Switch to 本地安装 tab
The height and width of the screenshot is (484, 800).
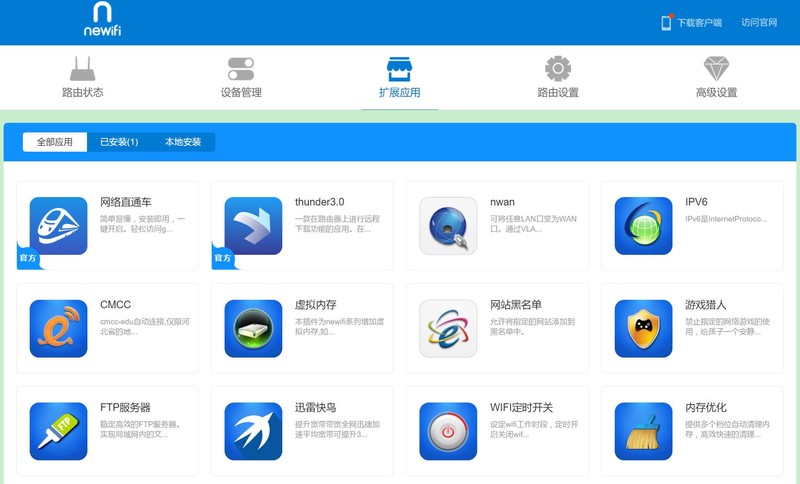click(x=183, y=142)
